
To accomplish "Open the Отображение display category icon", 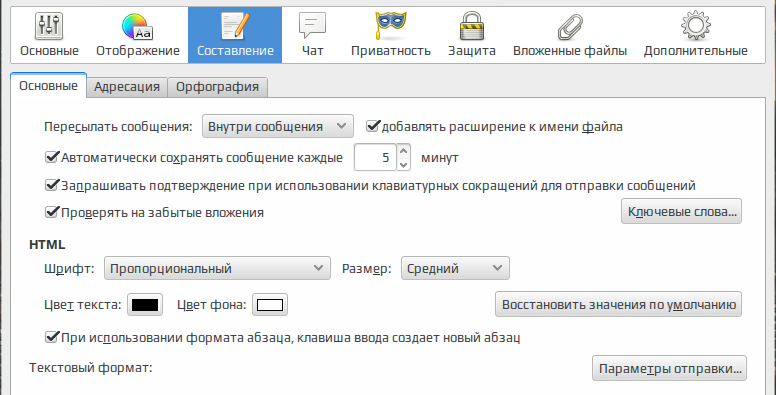I will click(137, 27).
